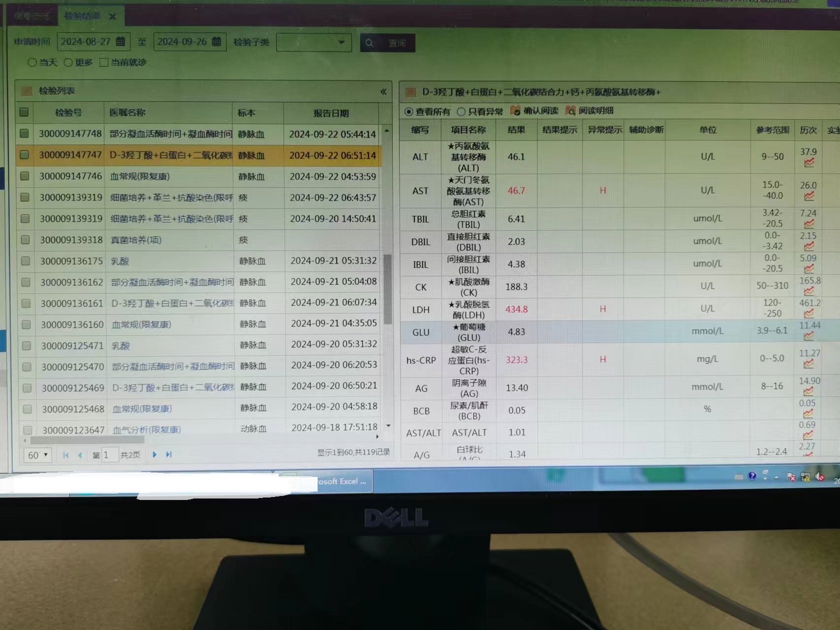
Task: Sort by 报告日期 column header
Action: 331,113
